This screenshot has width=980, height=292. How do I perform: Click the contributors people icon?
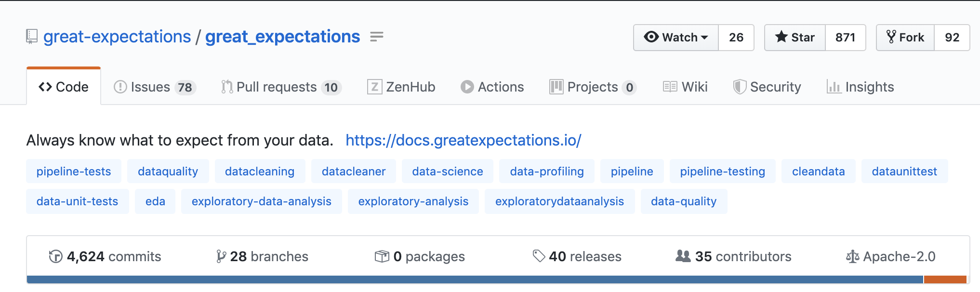pos(683,256)
